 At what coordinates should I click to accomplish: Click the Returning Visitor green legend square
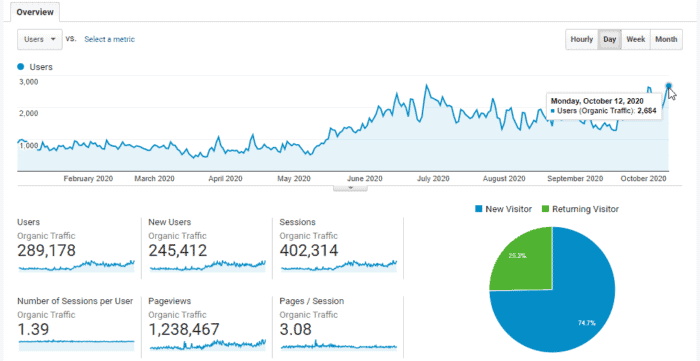[545, 209]
